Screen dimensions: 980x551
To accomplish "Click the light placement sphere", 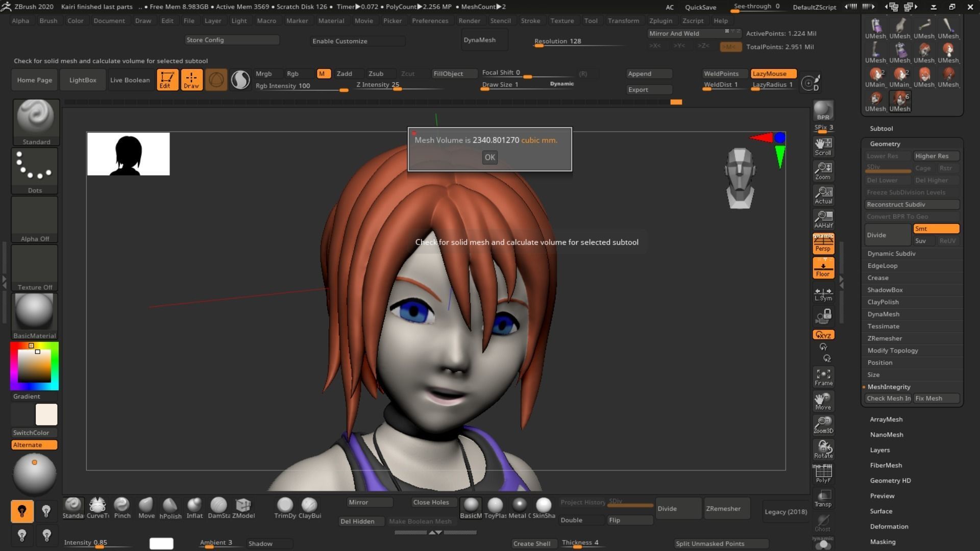I will tap(34, 474).
